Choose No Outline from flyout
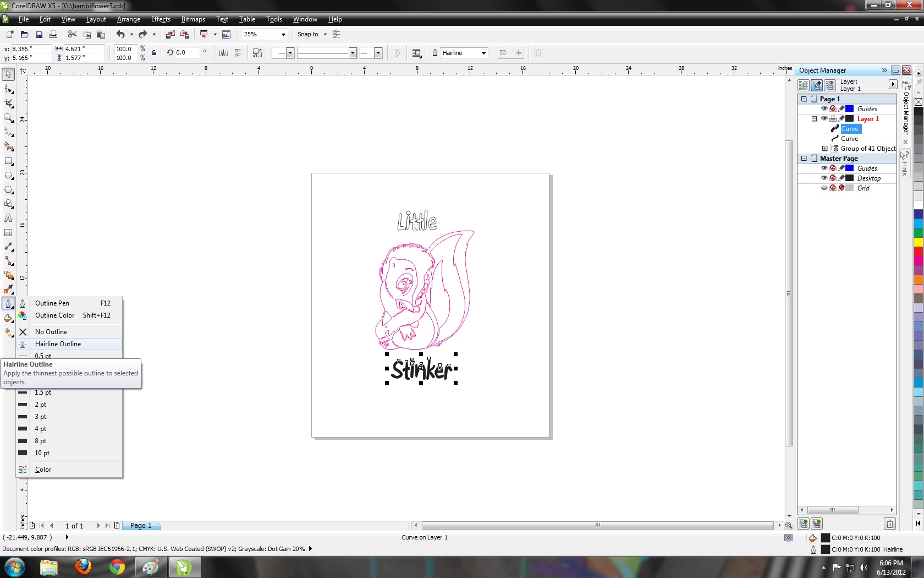Image resolution: width=924 pixels, height=578 pixels. 69,332
